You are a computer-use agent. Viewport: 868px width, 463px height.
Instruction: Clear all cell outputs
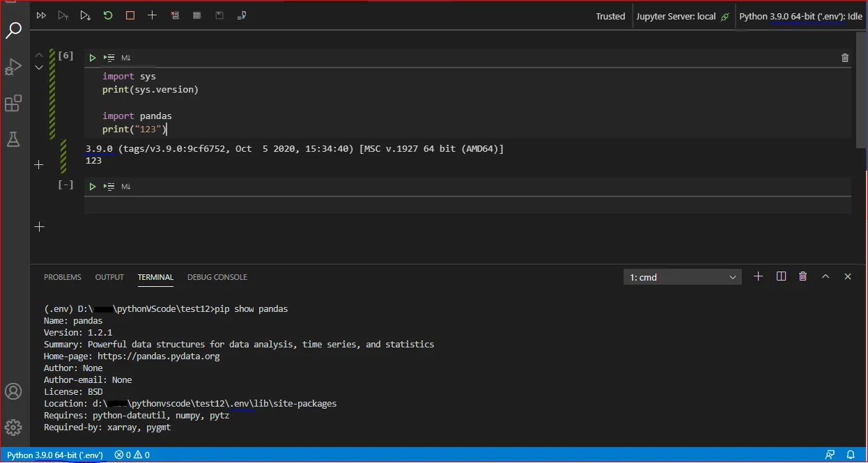[175, 15]
